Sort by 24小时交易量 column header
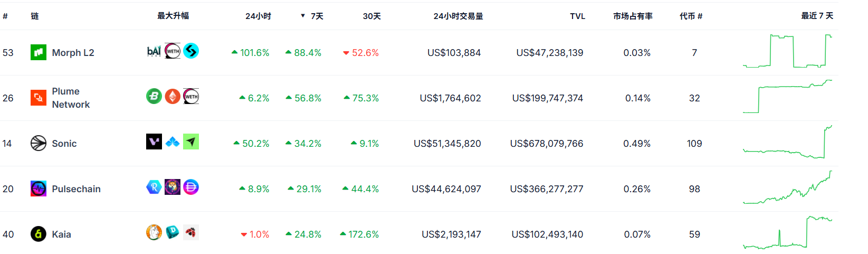868x254 pixels. (x=458, y=16)
